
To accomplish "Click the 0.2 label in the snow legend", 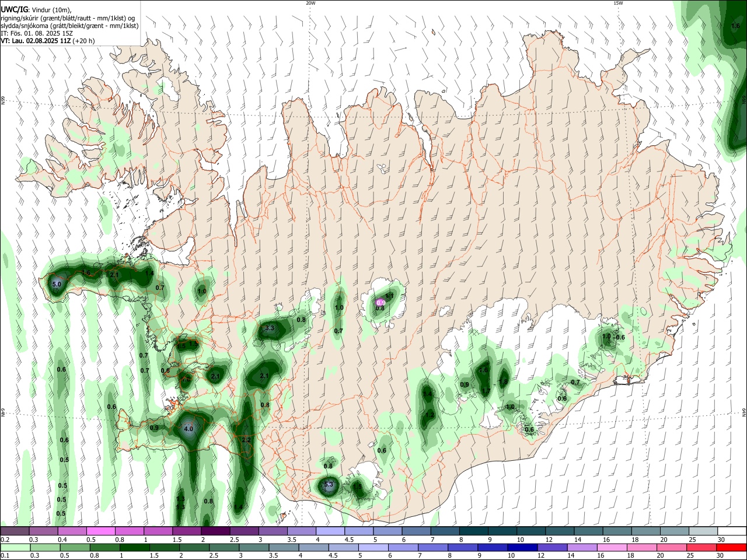I will click(5, 540).
